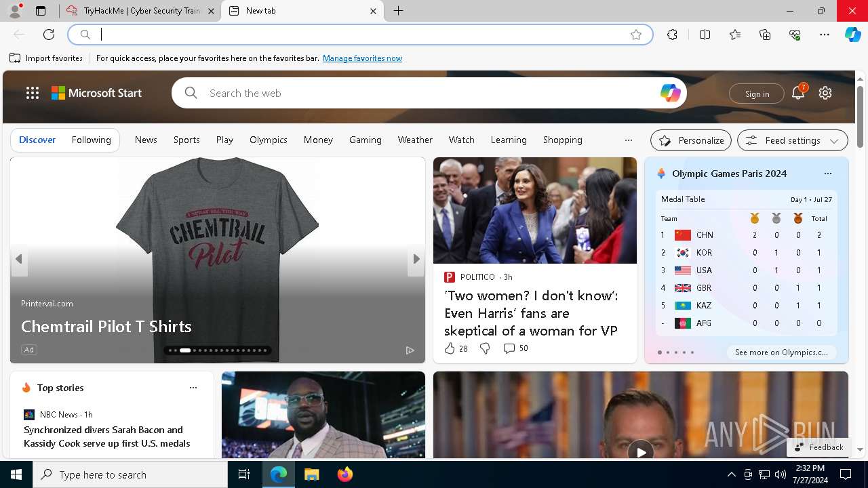Close the TryHackMe tab
The image size is (868, 488).
tap(211, 11)
